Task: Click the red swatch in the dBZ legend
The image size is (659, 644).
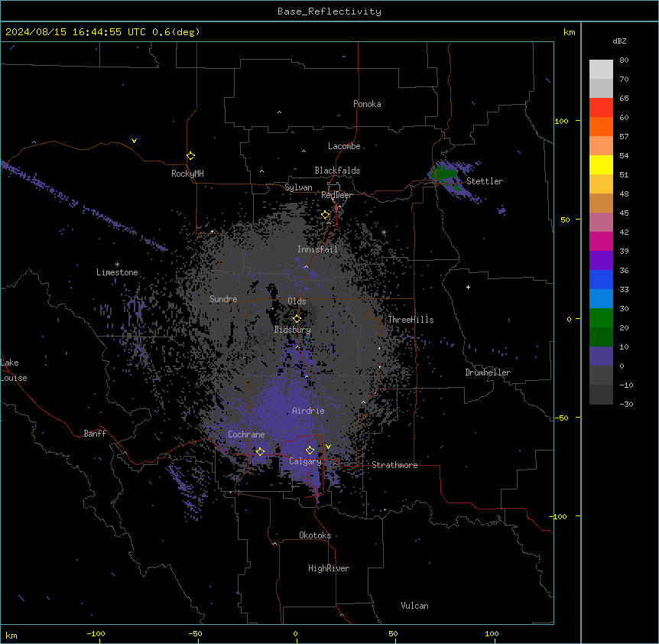Action: 601,107
